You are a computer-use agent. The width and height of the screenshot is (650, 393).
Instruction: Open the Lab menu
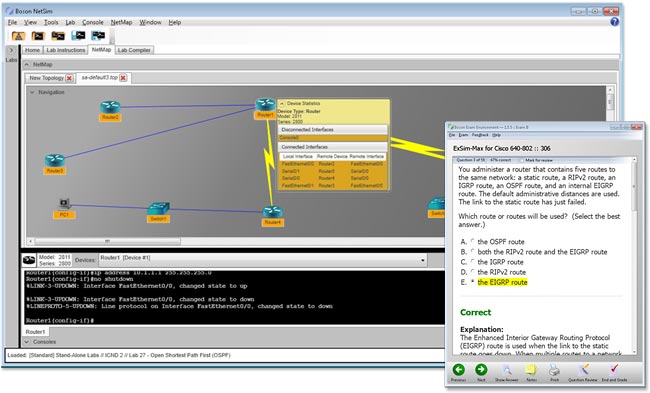point(70,22)
